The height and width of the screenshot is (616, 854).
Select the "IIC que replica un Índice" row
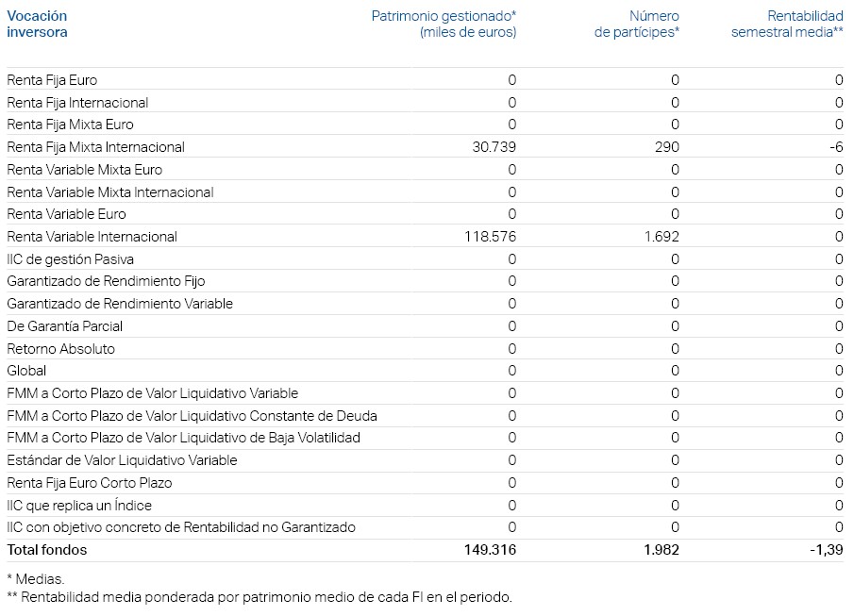(x=78, y=506)
